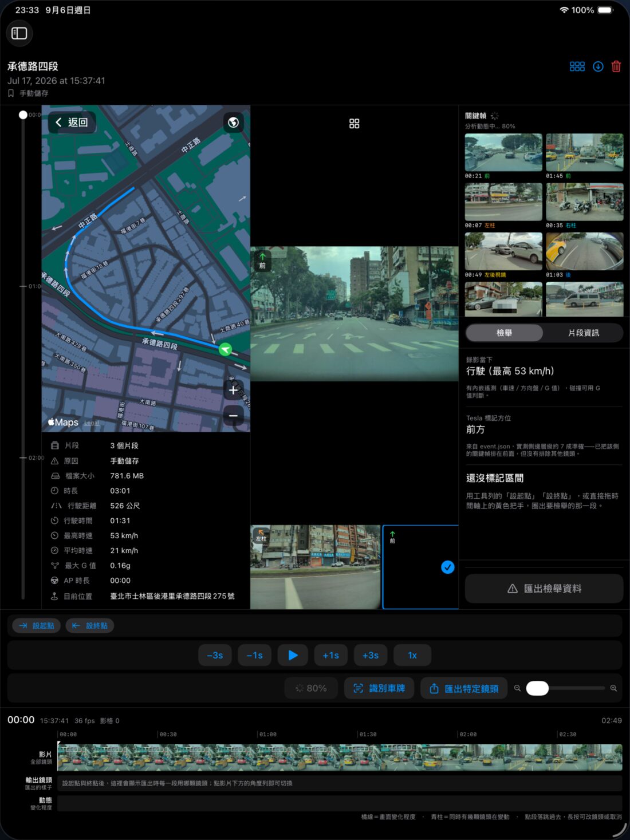Image resolution: width=630 pixels, height=840 pixels.
Task: Go back with 返回 button on map
Action: (x=72, y=122)
